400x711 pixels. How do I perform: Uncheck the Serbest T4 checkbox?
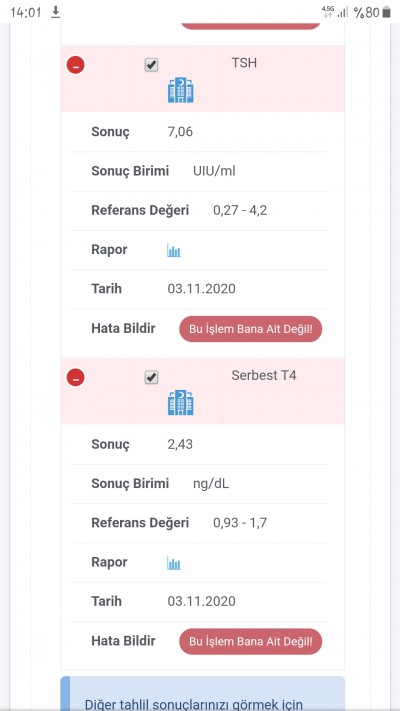[x=151, y=378]
